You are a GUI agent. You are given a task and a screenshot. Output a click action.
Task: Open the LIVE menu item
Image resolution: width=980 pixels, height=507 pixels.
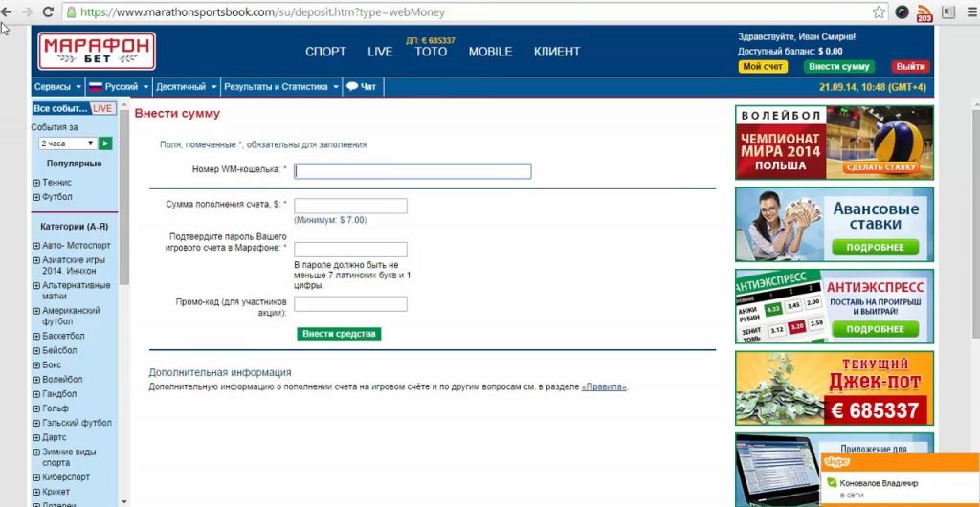pos(380,52)
